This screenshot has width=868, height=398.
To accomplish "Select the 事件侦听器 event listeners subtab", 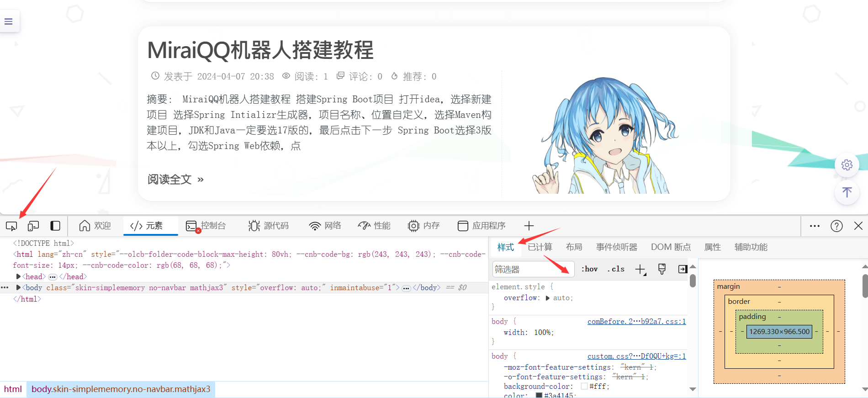I will click(617, 247).
